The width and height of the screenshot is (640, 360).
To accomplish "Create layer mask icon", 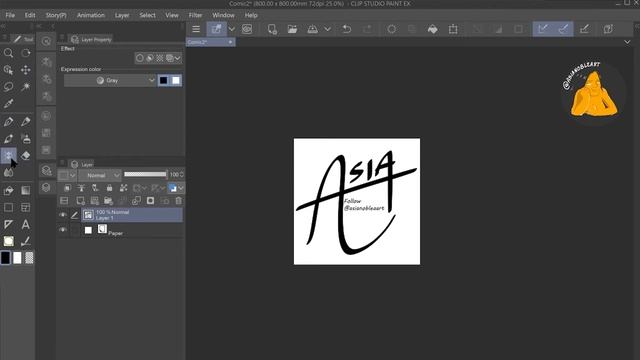I will point(151,200).
